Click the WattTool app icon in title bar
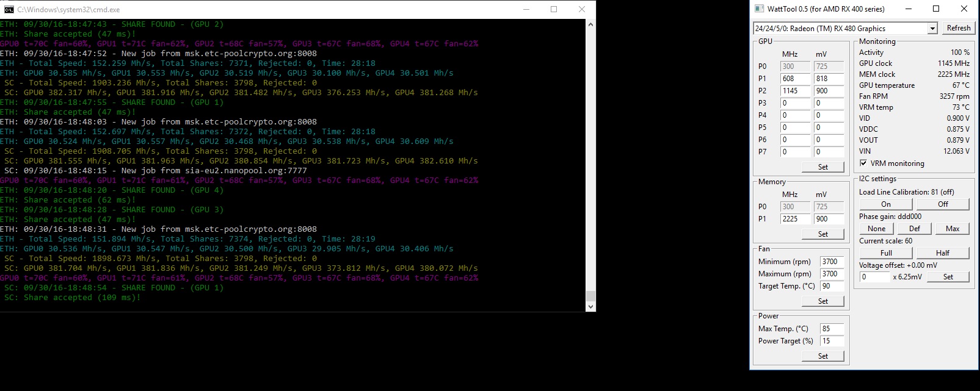This screenshot has width=980, height=391. [759, 9]
